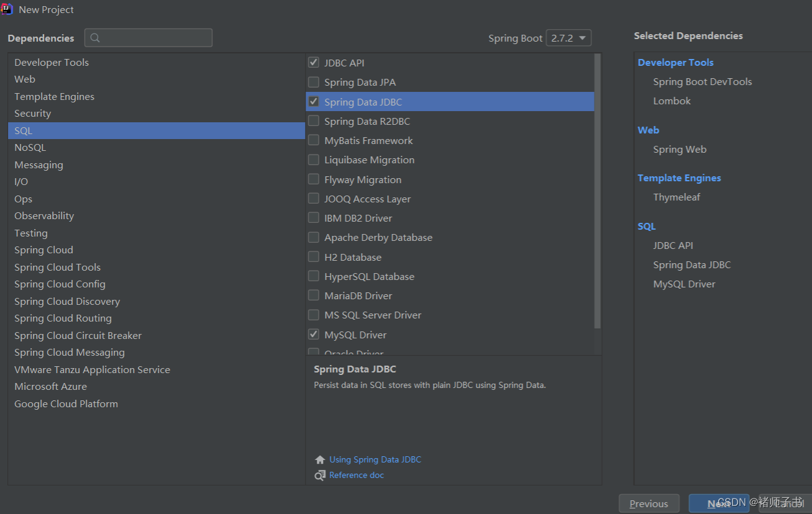Select MySQL Driver in Selected Dependencies
812x514 pixels.
pyautogui.click(x=684, y=284)
